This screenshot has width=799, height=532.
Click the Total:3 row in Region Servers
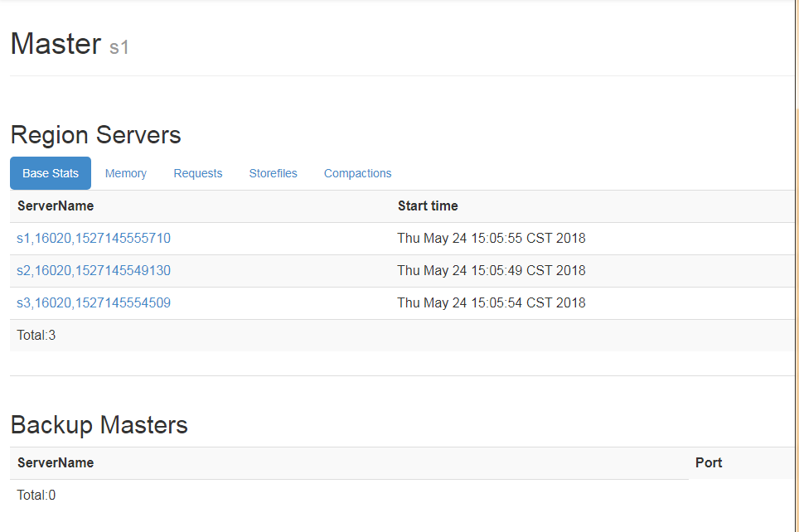click(x=401, y=336)
